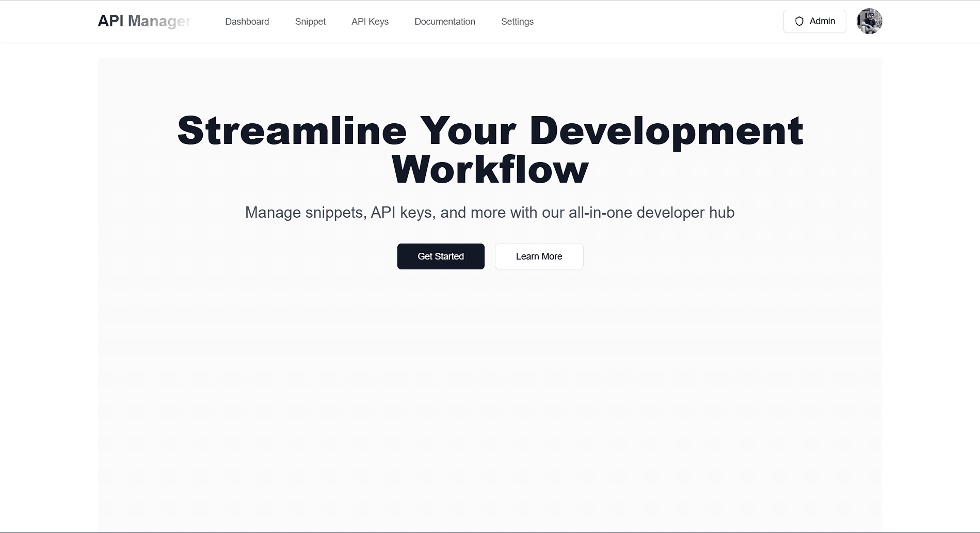Click the 'Manage snippets, API keys' subtitle text

click(x=490, y=213)
